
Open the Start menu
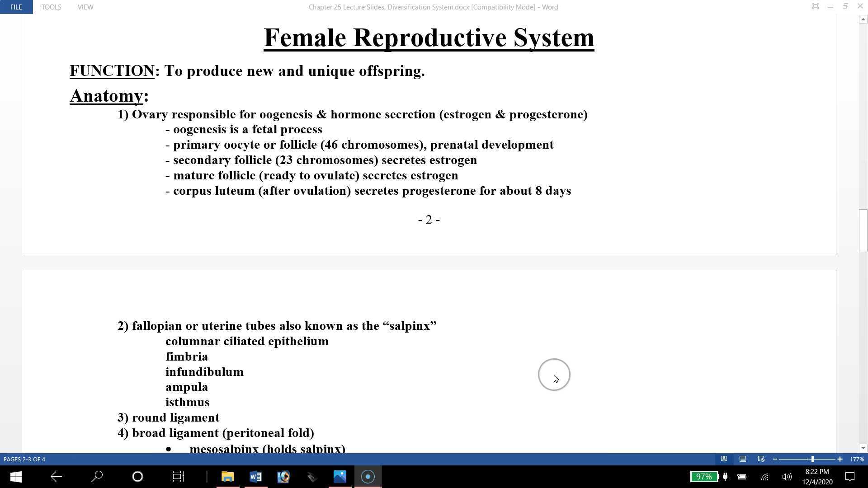point(15,476)
